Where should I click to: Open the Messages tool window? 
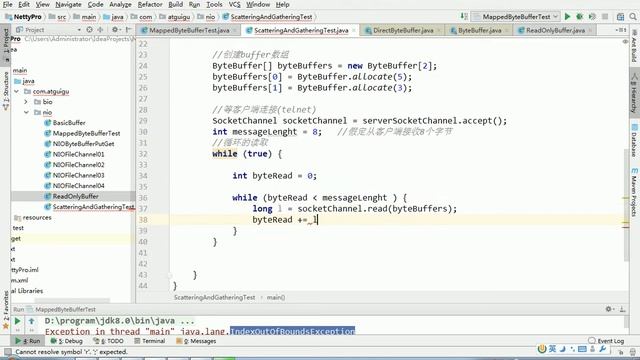[196, 341]
